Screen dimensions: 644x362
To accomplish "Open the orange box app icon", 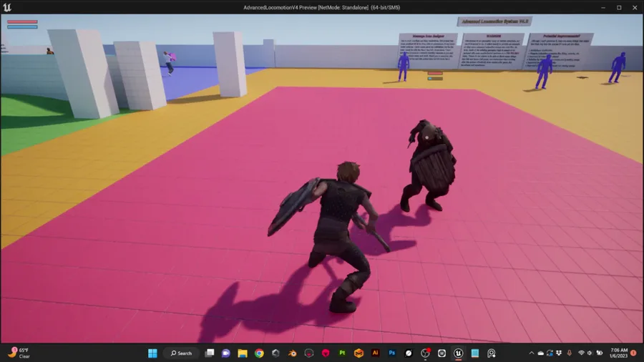I will (358, 353).
